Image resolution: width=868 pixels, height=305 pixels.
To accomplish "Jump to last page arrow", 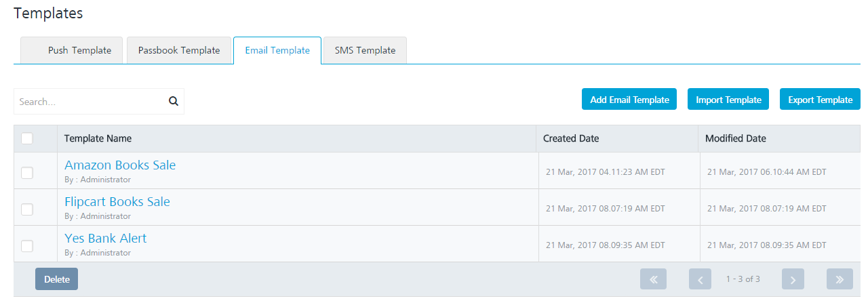I will (840, 279).
